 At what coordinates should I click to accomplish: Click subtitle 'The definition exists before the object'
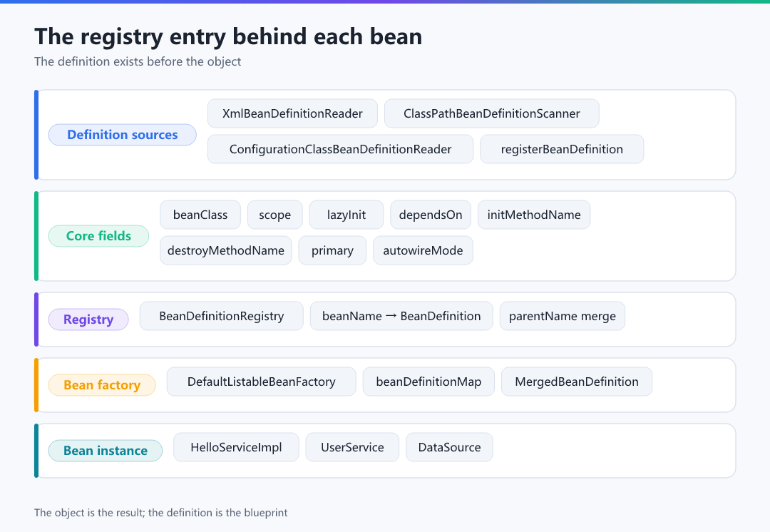point(138,61)
